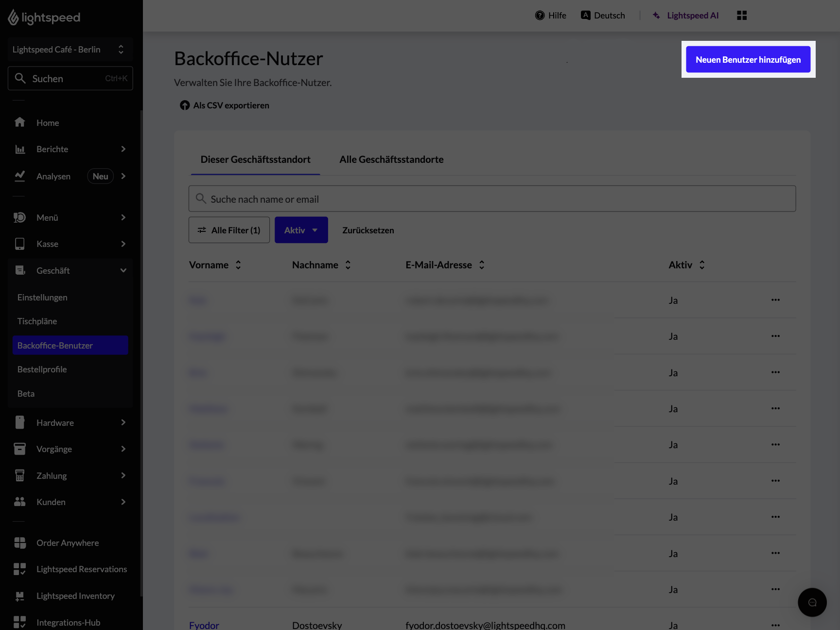Screen dimensions: 840x630
Task: Click the Suchen sidebar search box
Action: [70, 78]
